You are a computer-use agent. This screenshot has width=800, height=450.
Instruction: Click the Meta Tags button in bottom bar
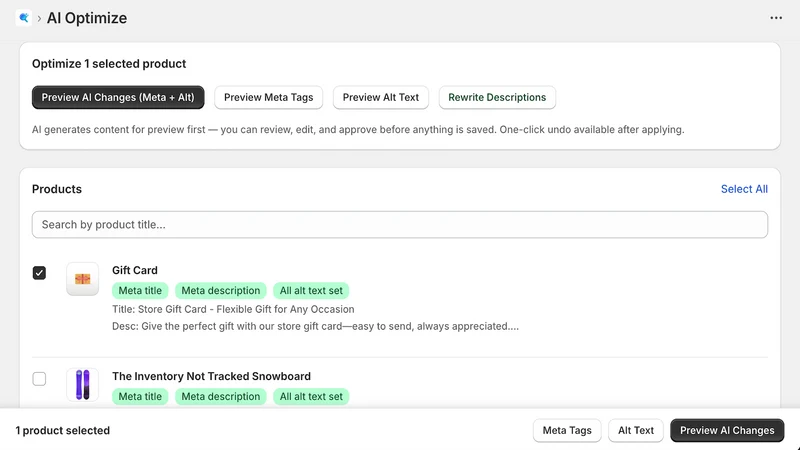click(x=567, y=431)
